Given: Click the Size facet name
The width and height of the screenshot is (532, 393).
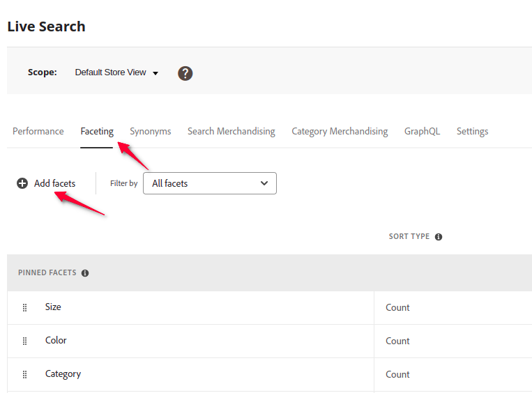Looking at the screenshot, I should point(53,307).
